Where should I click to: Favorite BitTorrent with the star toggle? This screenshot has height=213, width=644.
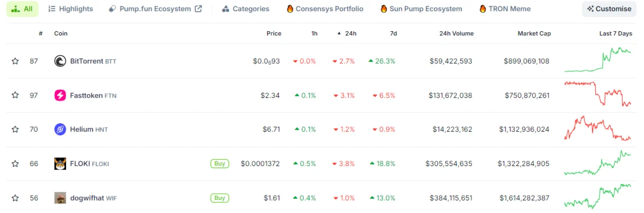pyautogui.click(x=15, y=61)
